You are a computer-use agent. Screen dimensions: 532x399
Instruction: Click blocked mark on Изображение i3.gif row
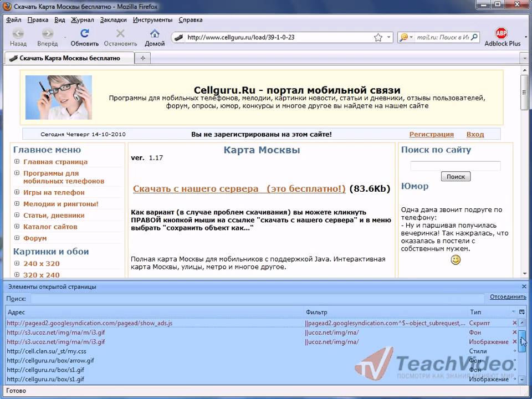click(514, 342)
